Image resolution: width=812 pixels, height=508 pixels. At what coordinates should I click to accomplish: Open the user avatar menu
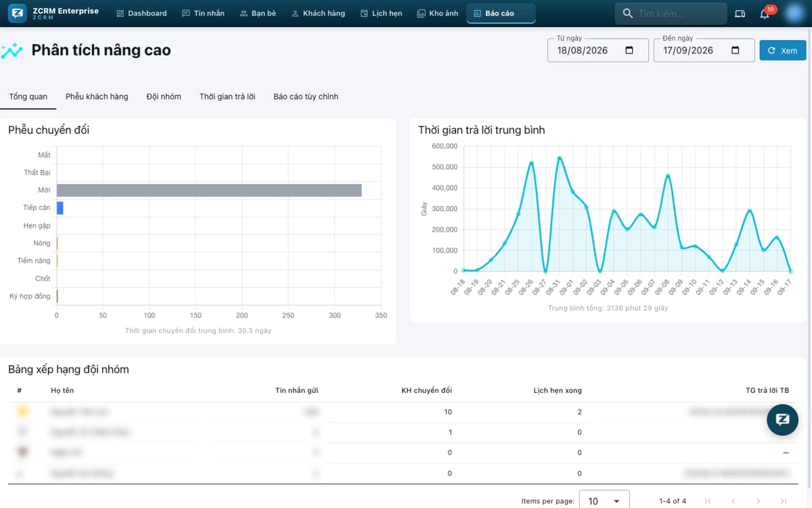(793, 14)
